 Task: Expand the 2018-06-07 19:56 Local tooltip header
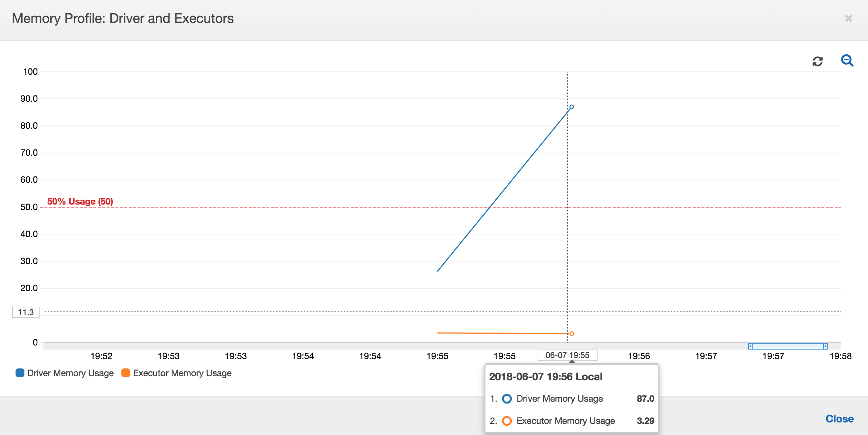coord(546,376)
